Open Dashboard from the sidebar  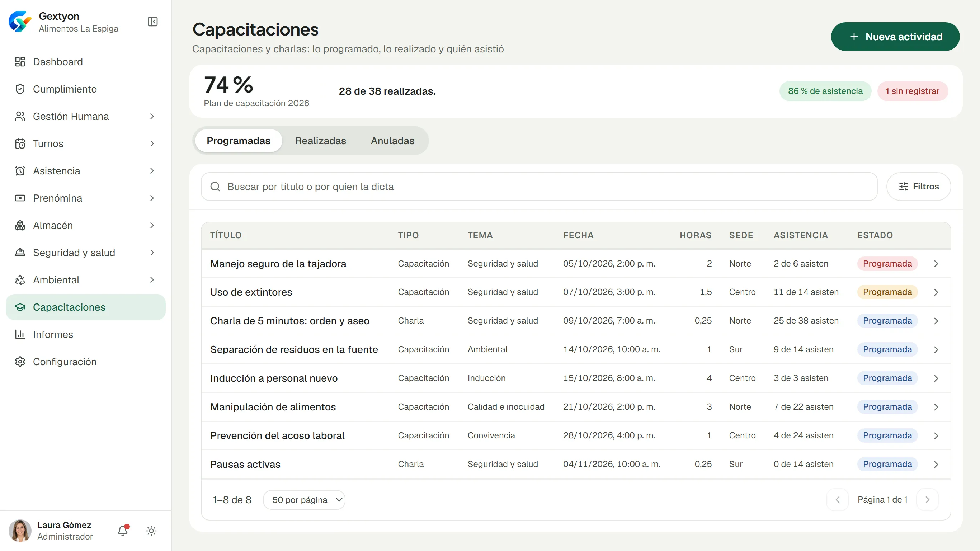(86, 62)
